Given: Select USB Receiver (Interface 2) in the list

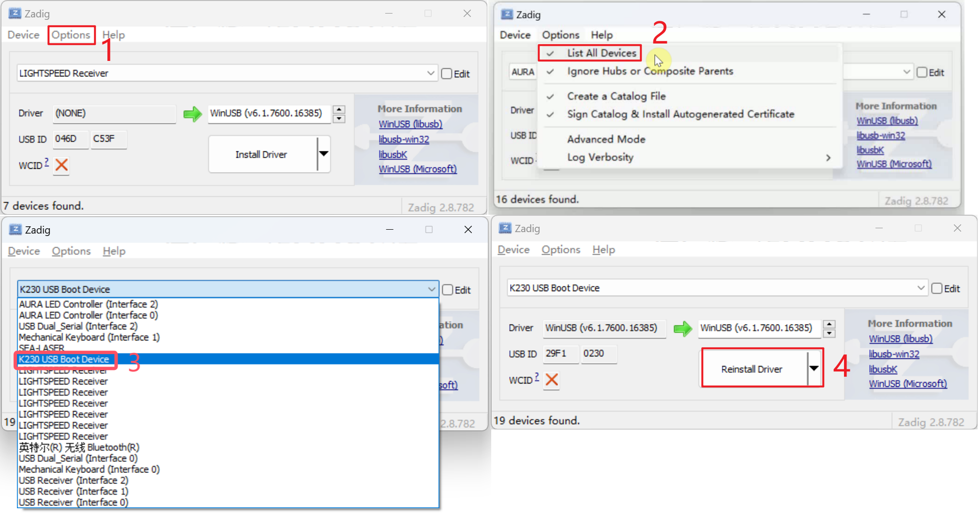Looking at the screenshot, I should pyautogui.click(x=228, y=480).
